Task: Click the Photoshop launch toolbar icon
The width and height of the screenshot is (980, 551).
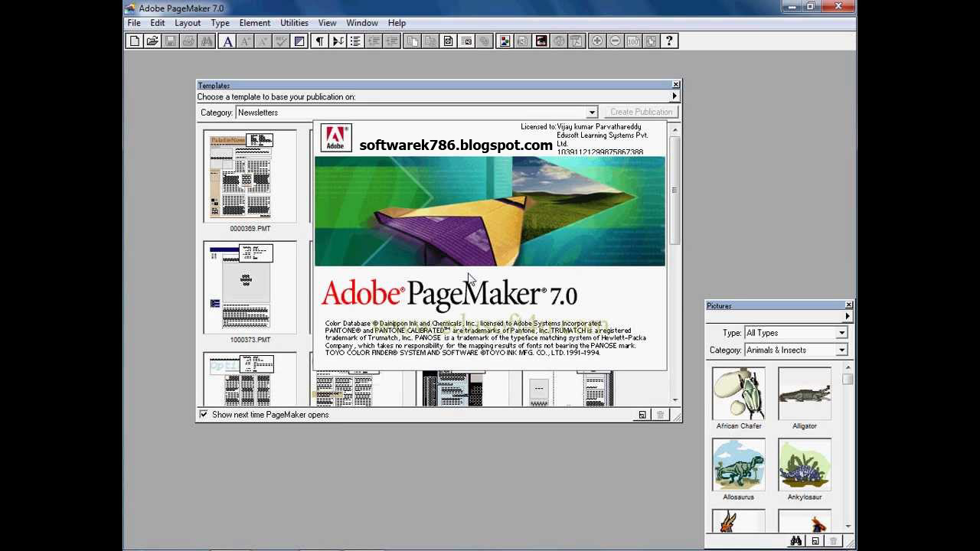Action: tap(541, 41)
